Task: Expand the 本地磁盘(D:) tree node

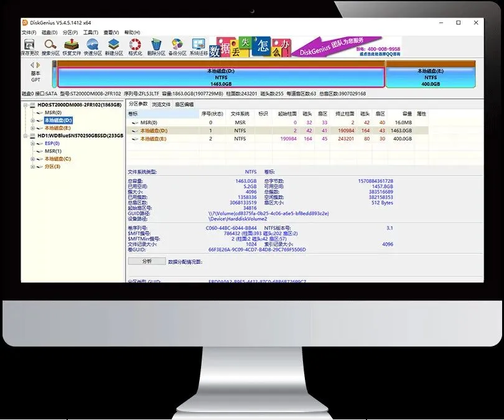Action: click(32, 121)
